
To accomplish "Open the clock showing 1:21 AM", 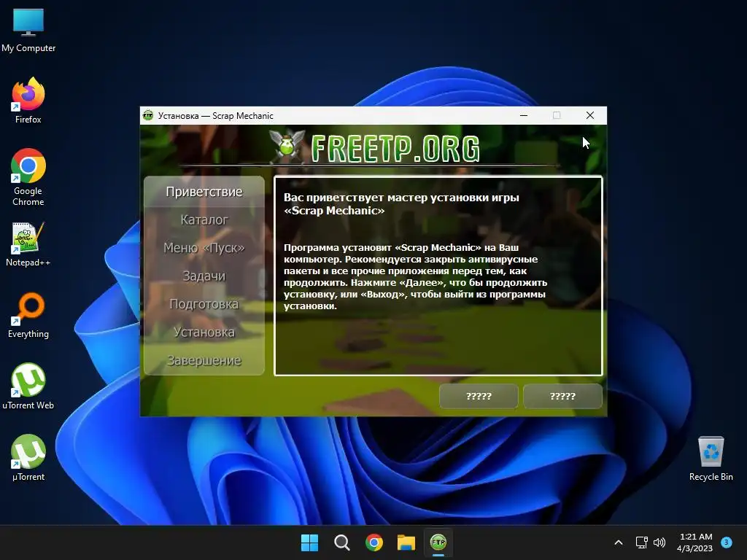I will coord(695,542).
